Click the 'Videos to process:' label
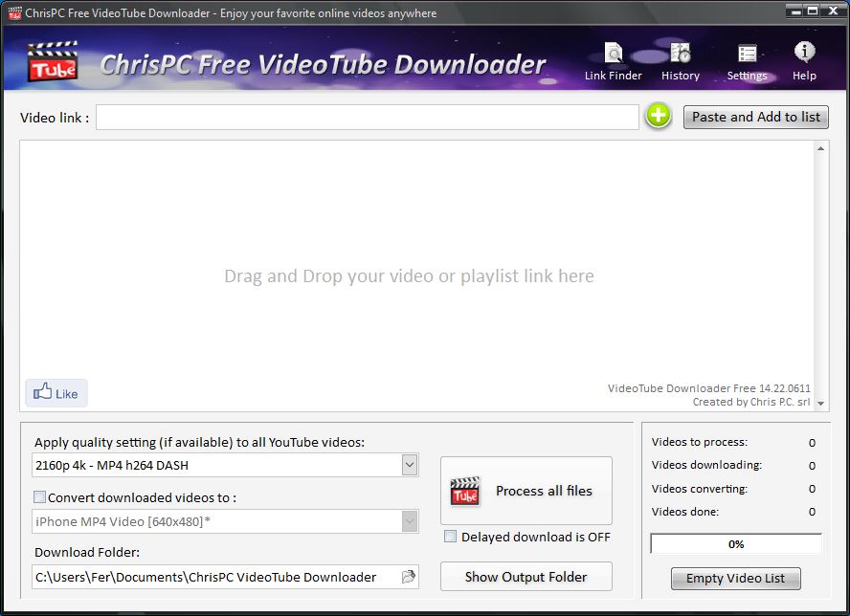 (x=700, y=442)
